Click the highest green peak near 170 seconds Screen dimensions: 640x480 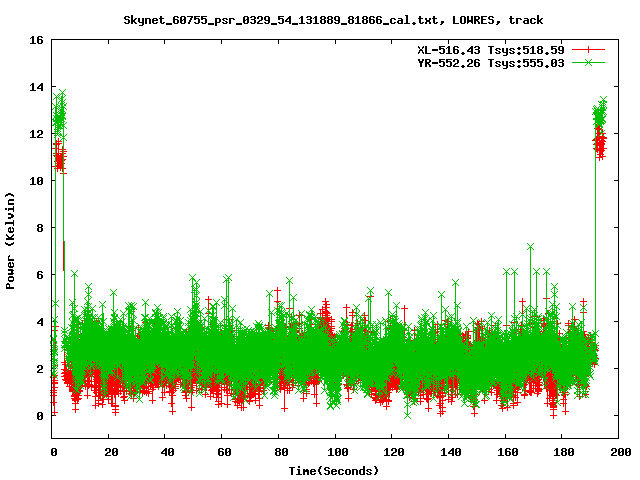click(531, 247)
